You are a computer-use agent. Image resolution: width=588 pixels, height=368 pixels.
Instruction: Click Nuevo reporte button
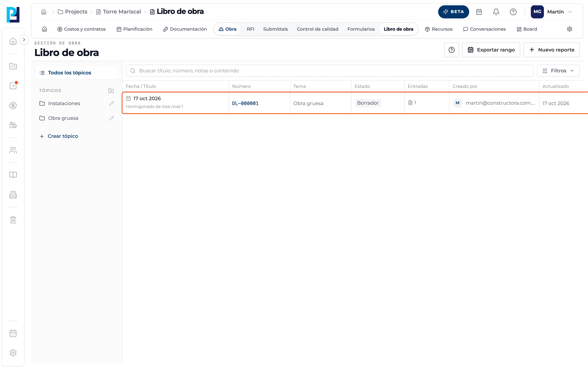point(551,50)
